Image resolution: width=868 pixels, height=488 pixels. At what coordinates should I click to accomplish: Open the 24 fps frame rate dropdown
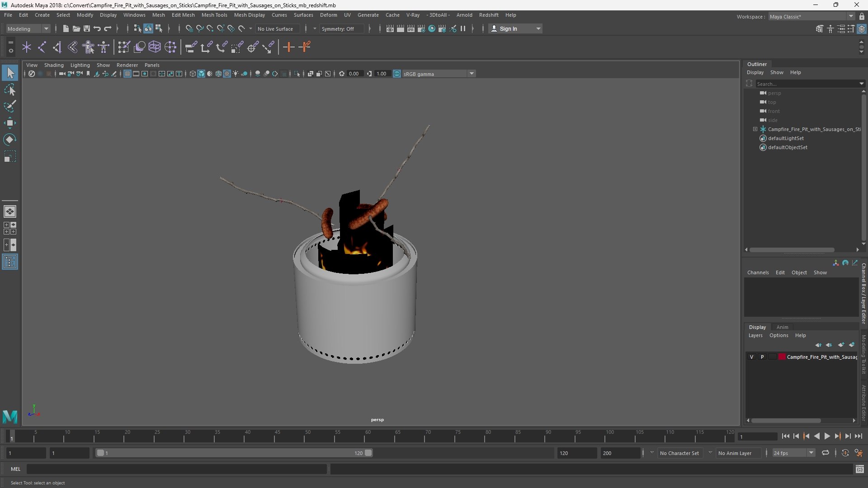pyautogui.click(x=793, y=453)
